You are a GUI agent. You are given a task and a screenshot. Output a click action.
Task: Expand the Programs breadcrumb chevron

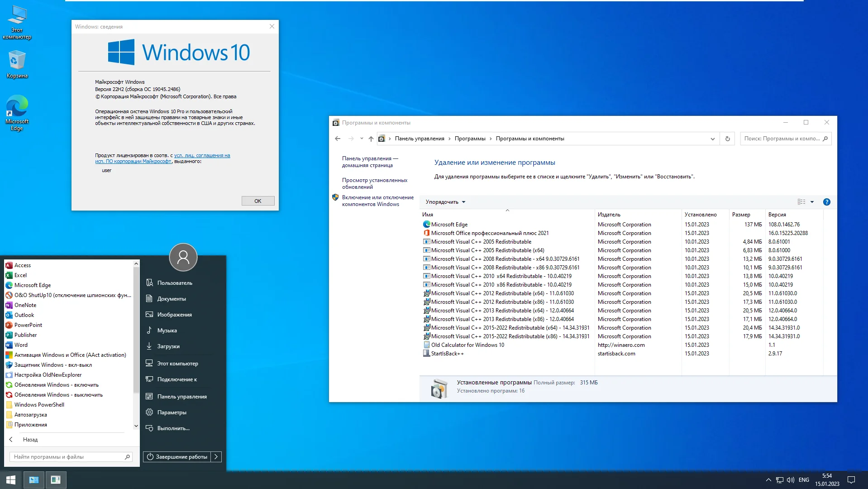coord(491,139)
